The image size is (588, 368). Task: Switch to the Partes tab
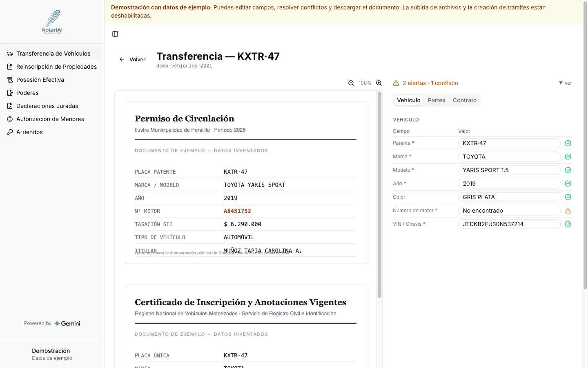pyautogui.click(x=437, y=100)
